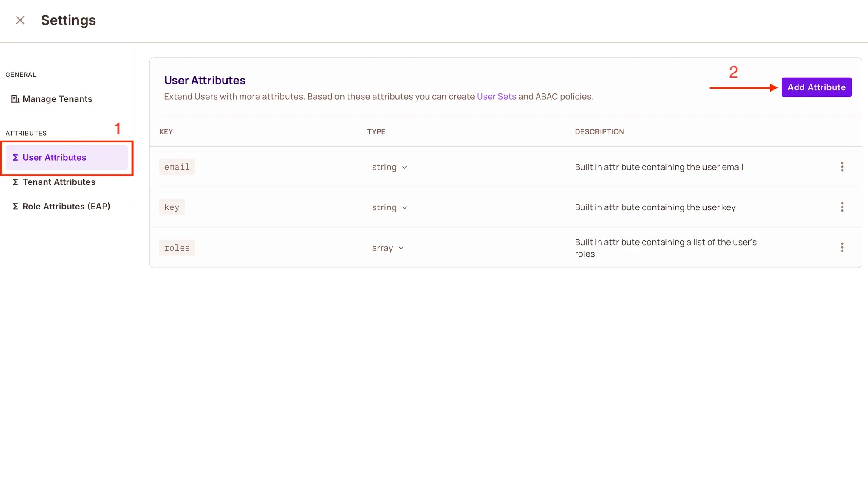Viewport: 868px width, 486px height.
Task: Click the sigma icon beside User Attributes
Action: 15,157
